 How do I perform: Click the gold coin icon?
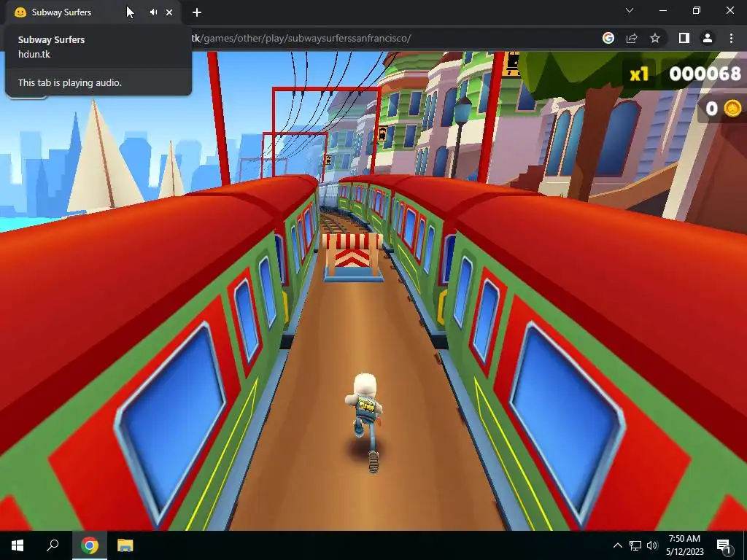[732, 109]
